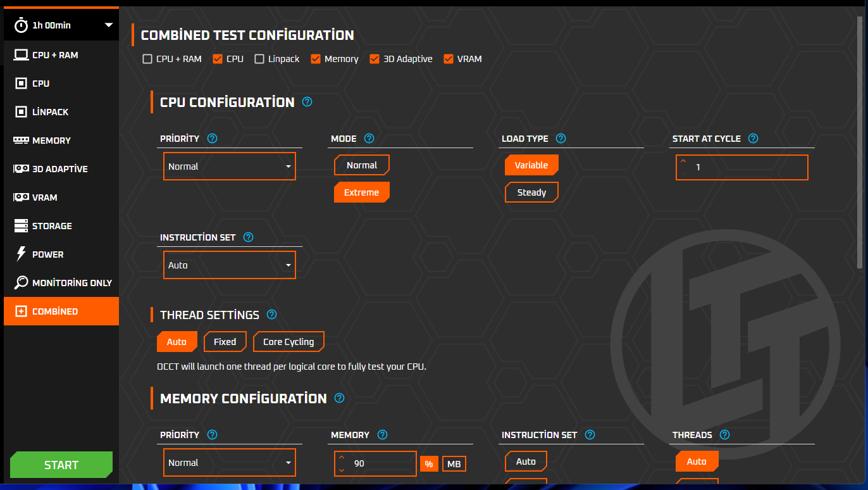Switch to Monitoring Only tab
Viewport: 868px width, 490px height.
[61, 283]
